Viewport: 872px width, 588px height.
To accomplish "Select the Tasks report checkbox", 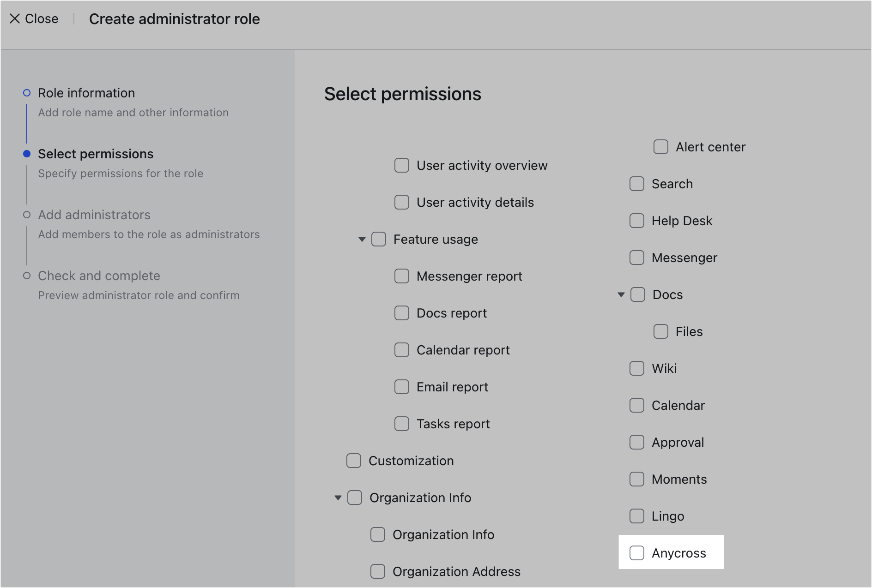I will point(401,424).
